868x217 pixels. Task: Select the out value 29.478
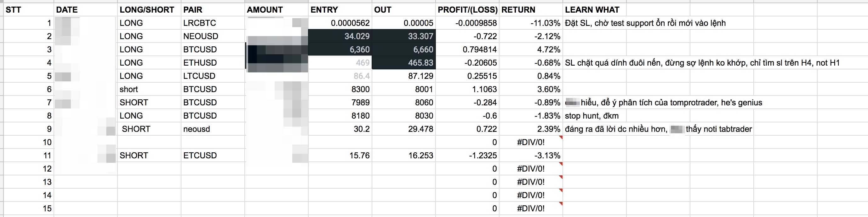tap(420, 129)
